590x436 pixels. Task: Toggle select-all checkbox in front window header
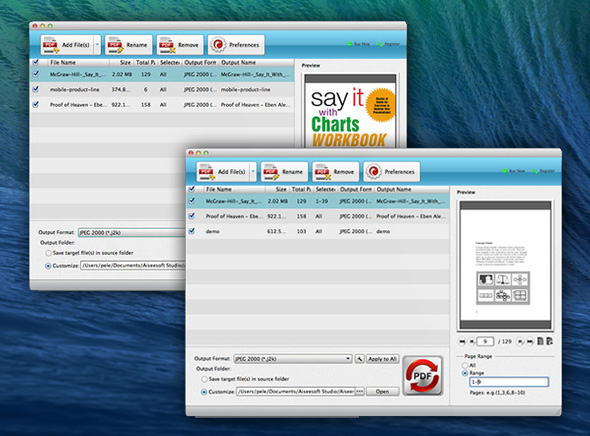click(192, 189)
